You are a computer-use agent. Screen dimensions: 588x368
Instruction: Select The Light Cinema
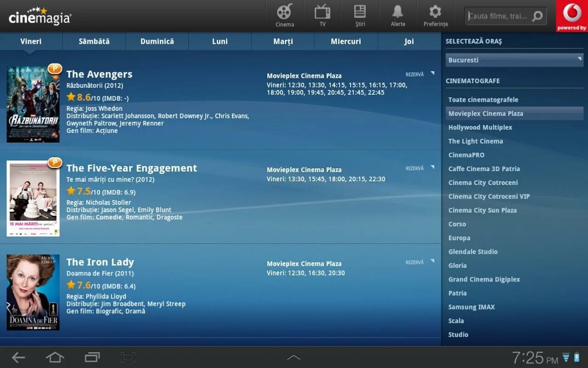(475, 141)
